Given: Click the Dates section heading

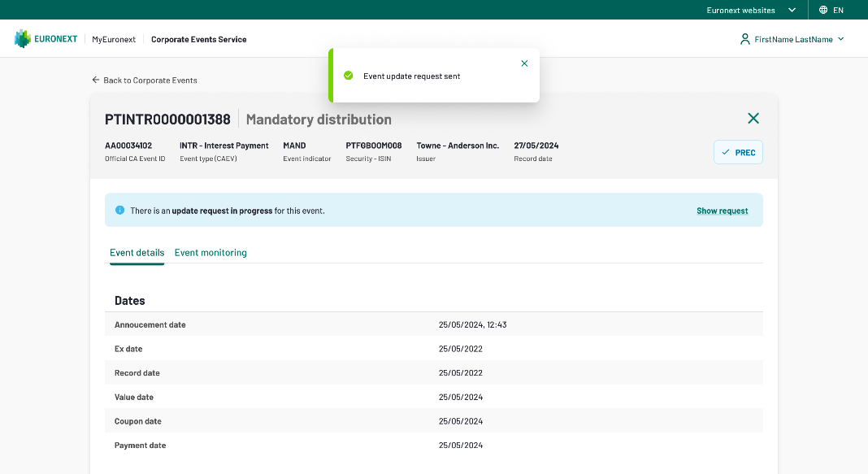Looking at the screenshot, I should point(129,301).
